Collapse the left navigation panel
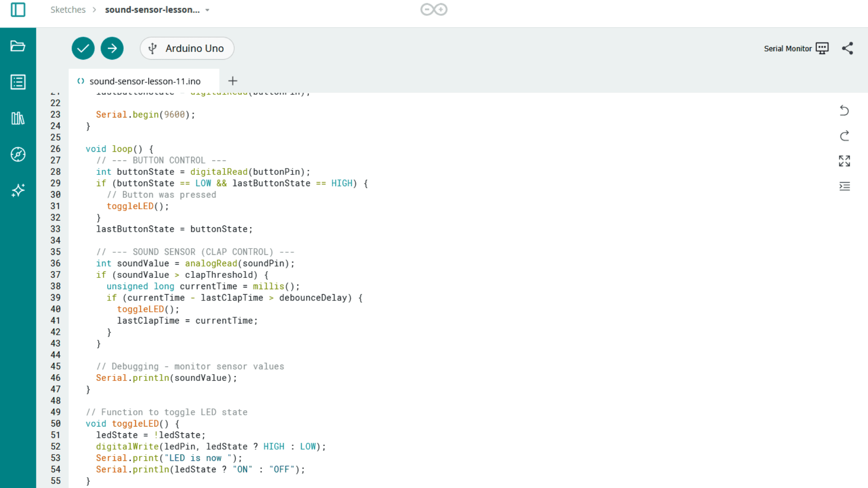Screen dimensions: 868x488 18,9
